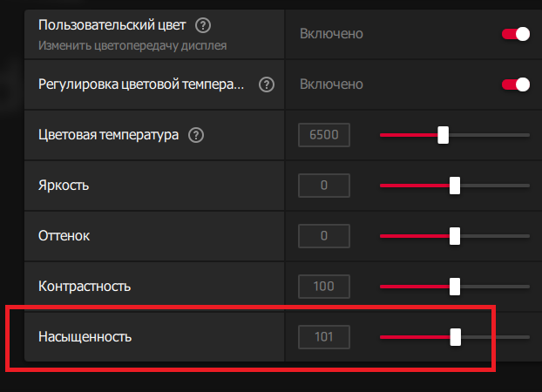The width and height of the screenshot is (542, 392).
Task: Click the Яркость slider thumb
Action: tap(455, 186)
